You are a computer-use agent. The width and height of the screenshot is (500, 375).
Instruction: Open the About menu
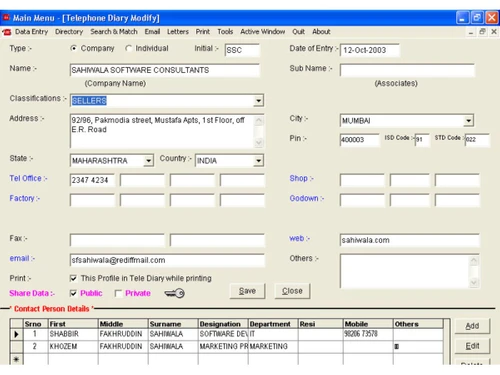click(321, 32)
